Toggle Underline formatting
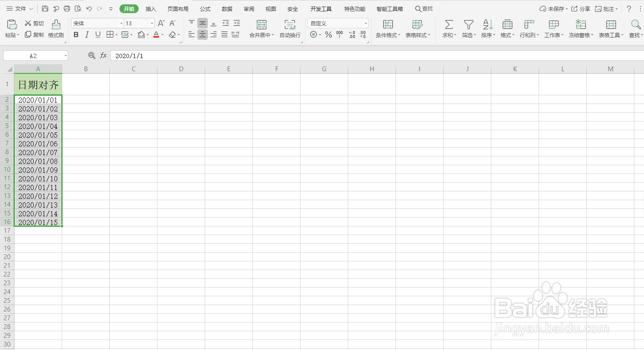This screenshot has height=350, width=644. point(98,35)
